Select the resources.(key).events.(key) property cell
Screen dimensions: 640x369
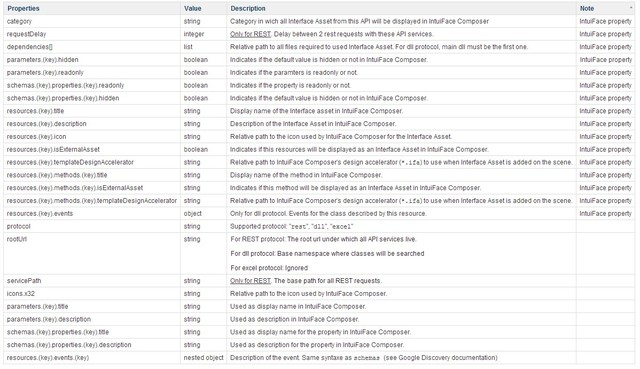(x=92, y=358)
